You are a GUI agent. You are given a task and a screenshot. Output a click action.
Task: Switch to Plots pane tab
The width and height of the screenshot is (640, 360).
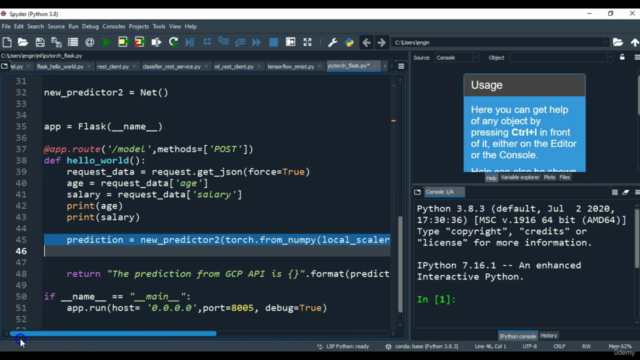(x=549, y=178)
